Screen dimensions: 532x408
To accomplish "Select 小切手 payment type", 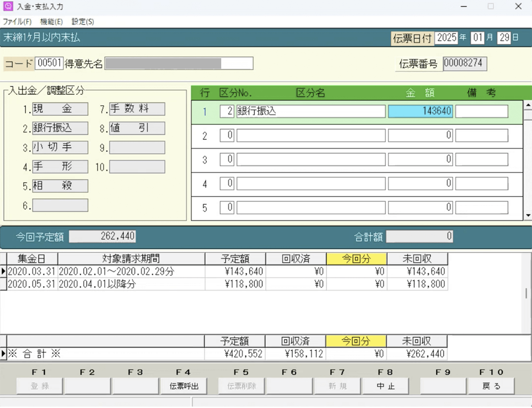I will click(x=60, y=148).
